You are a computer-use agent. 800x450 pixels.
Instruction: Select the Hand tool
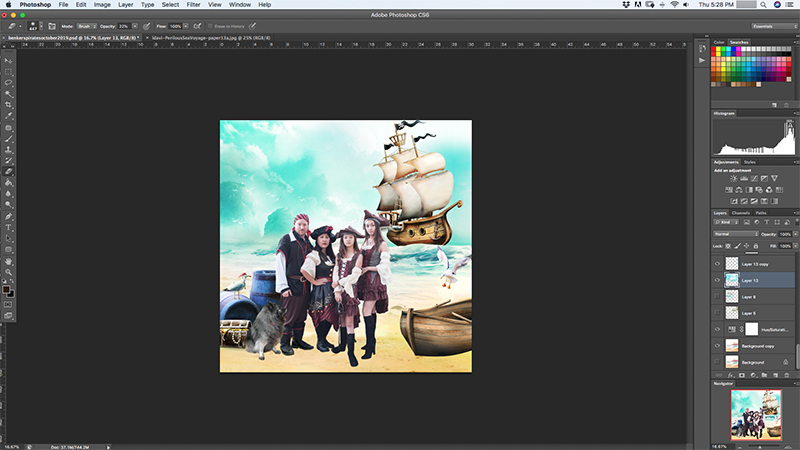8,261
